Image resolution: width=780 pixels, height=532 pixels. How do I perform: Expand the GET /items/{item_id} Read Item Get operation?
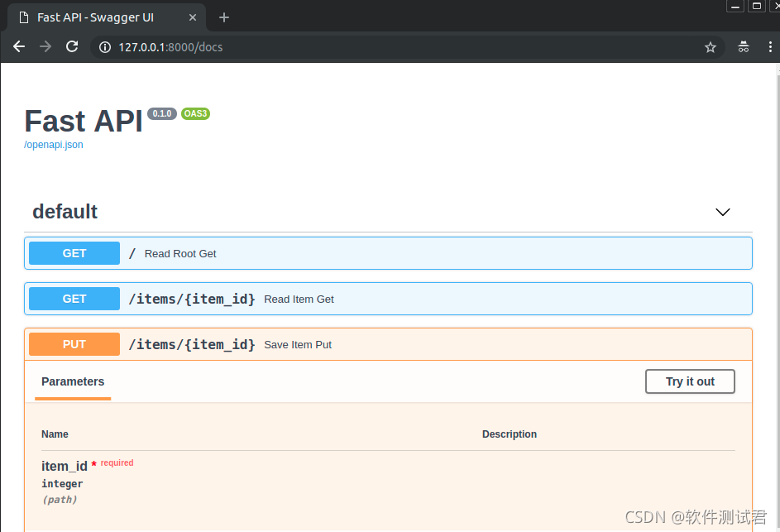tap(388, 299)
